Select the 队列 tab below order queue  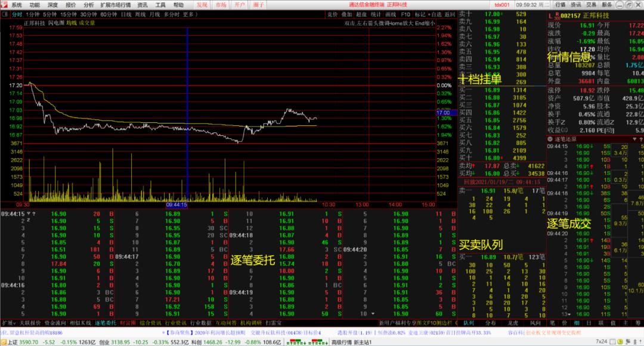coord(469,323)
